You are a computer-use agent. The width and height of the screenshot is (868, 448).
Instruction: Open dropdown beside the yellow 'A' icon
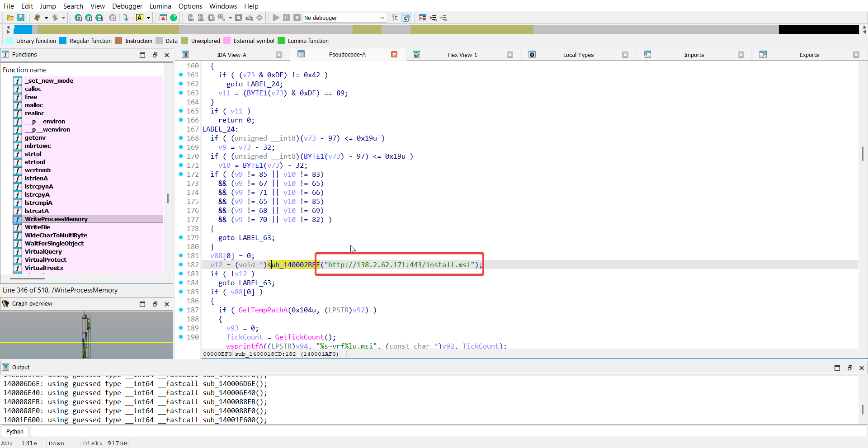[x=148, y=18]
